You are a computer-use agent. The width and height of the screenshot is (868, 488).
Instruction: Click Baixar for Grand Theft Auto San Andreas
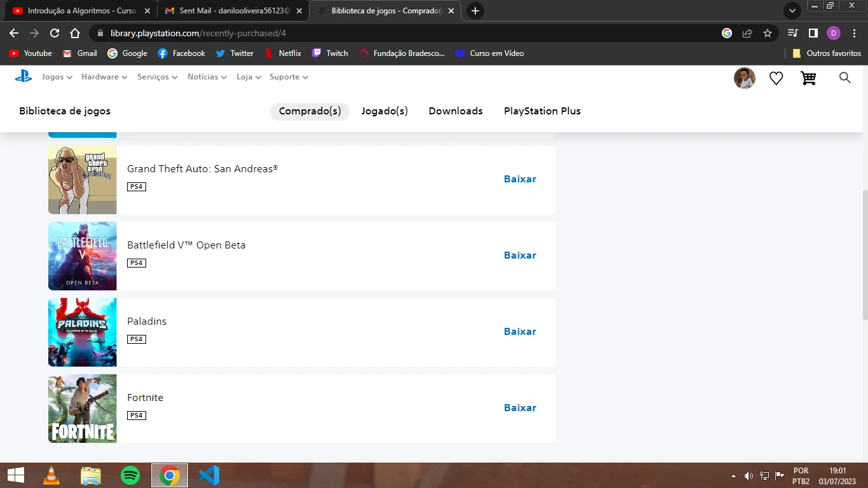click(520, 179)
